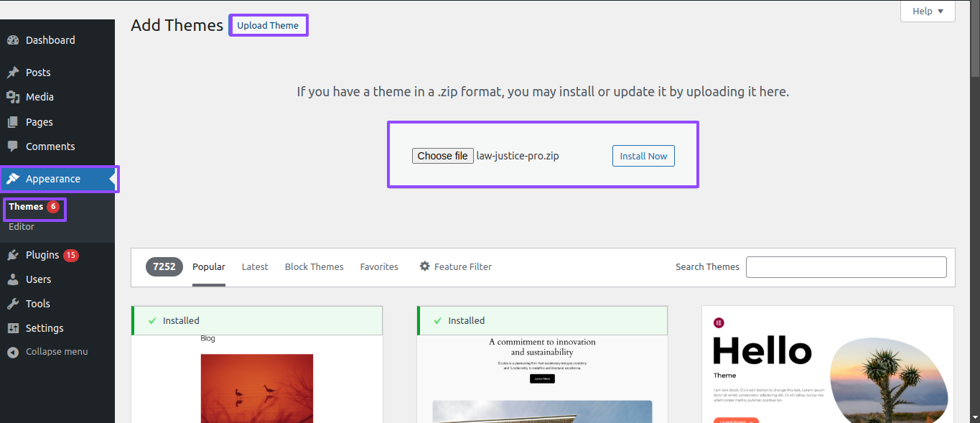Click the Tools wrench icon
The image size is (980, 423).
(x=13, y=304)
